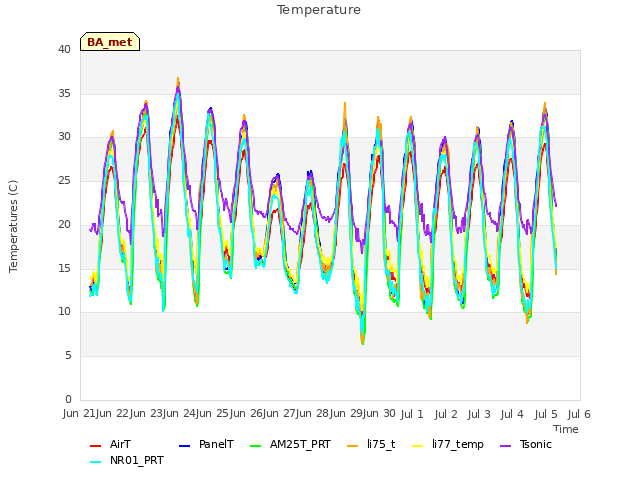640x480 pixels.
Task: Click the 15 y-axis tick label
Action: [x=64, y=268]
